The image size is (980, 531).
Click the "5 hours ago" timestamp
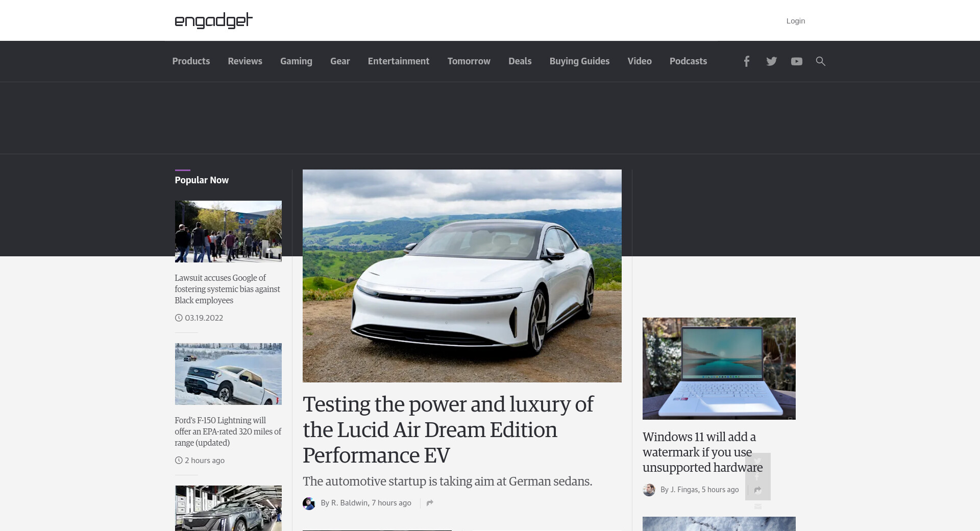coord(720,490)
